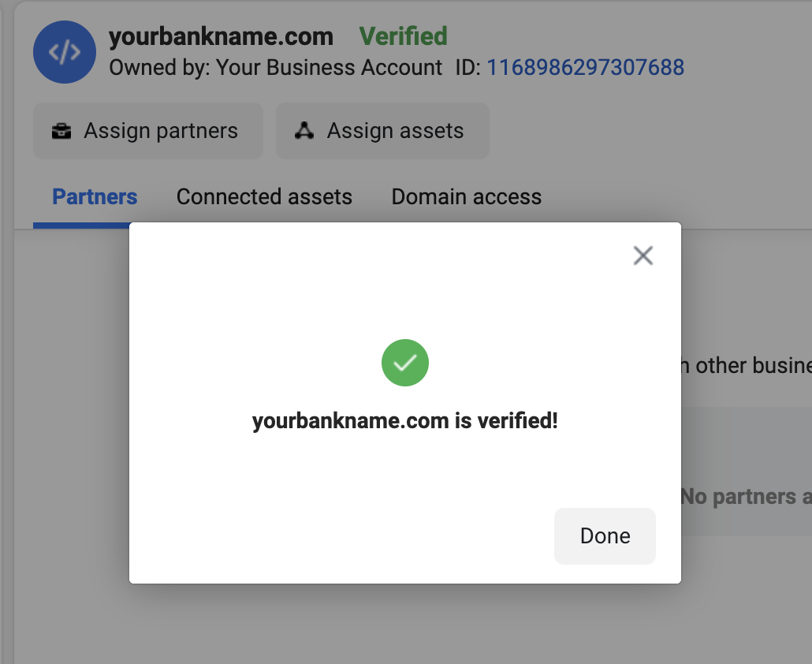The image size is (812, 664).
Task: Click the Owned by Your Business Account text
Action: tap(274, 68)
